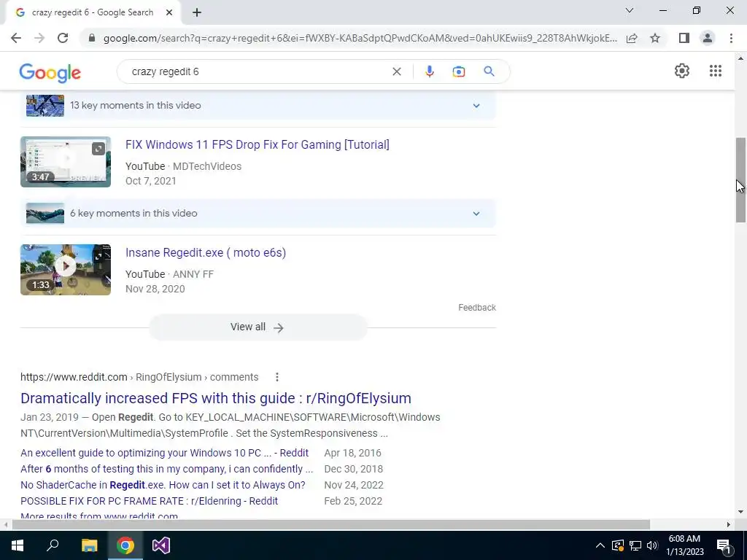Open the reddit result three-dot options
Image resolution: width=747 pixels, height=560 pixels.
tap(276, 377)
